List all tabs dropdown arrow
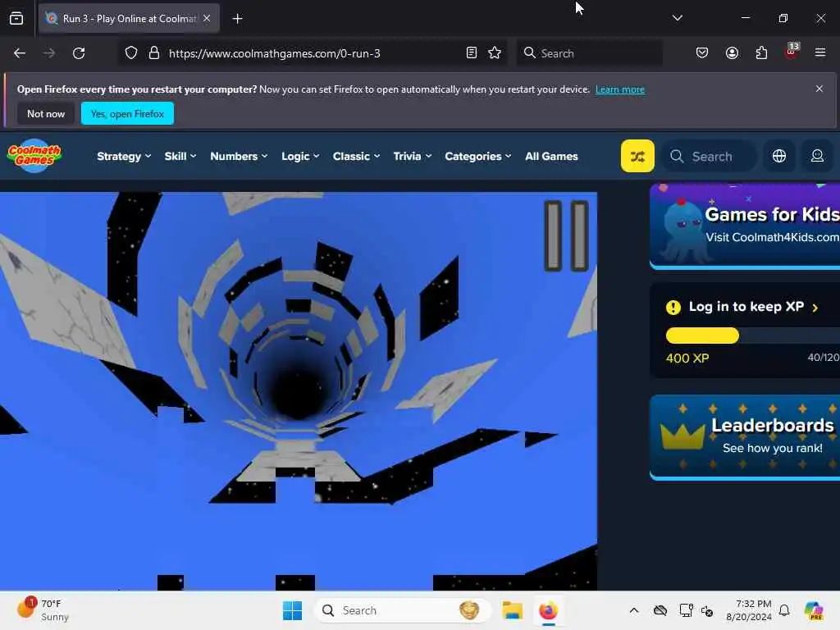 click(x=677, y=18)
